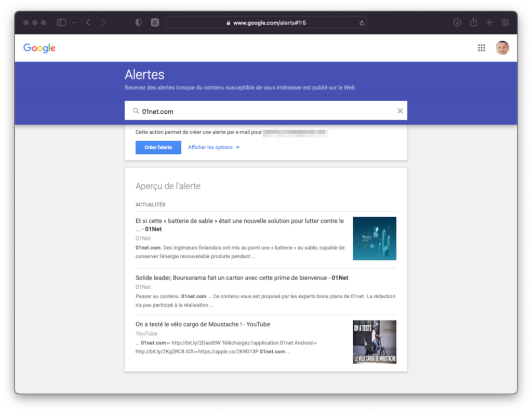The image size is (532, 412).
Task: Click the vélo cargo video thumbnail
Action: click(375, 342)
